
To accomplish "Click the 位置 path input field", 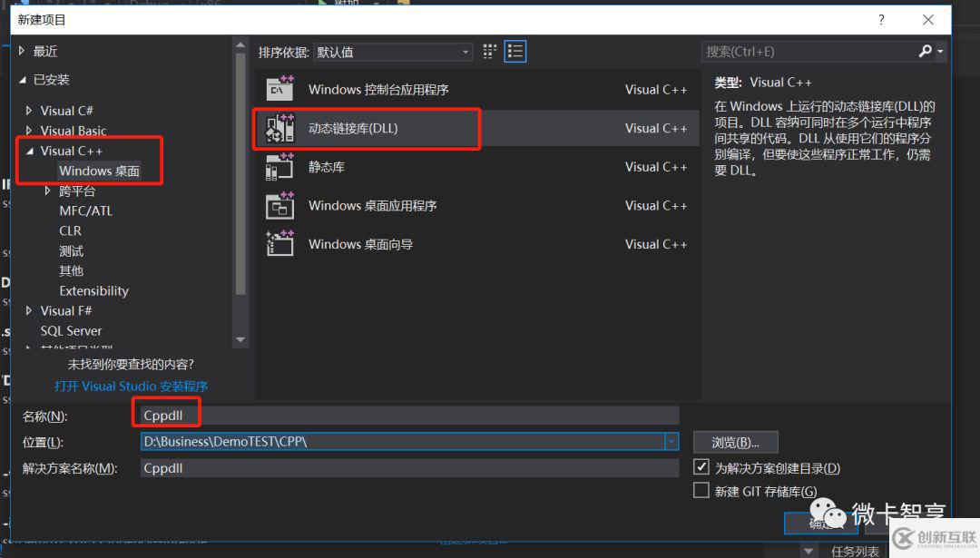I will click(x=403, y=442).
